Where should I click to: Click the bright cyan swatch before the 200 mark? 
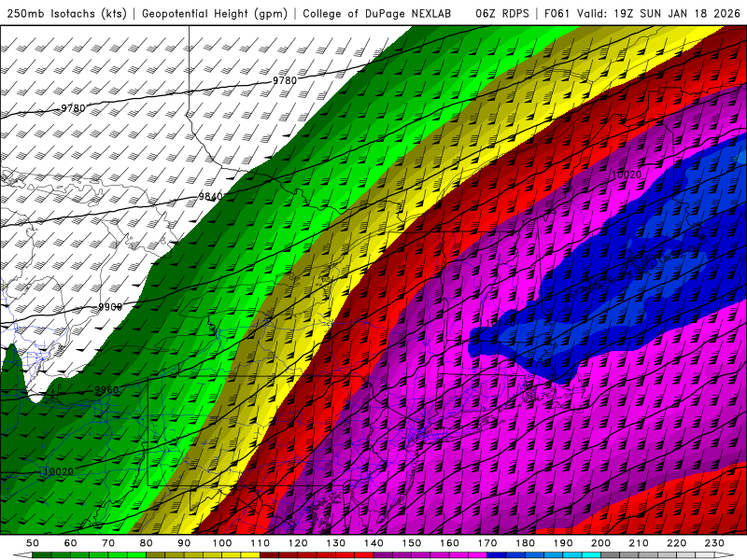591,555
